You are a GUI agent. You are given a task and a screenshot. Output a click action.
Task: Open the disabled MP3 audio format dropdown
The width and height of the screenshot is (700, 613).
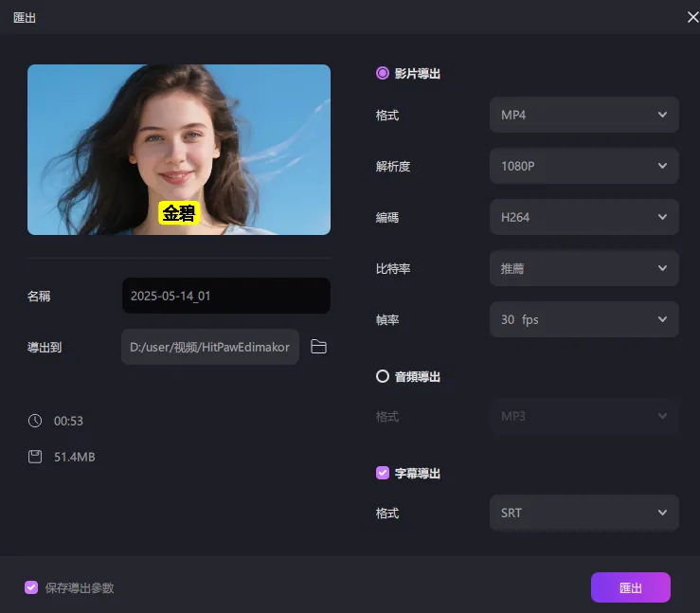(583, 416)
